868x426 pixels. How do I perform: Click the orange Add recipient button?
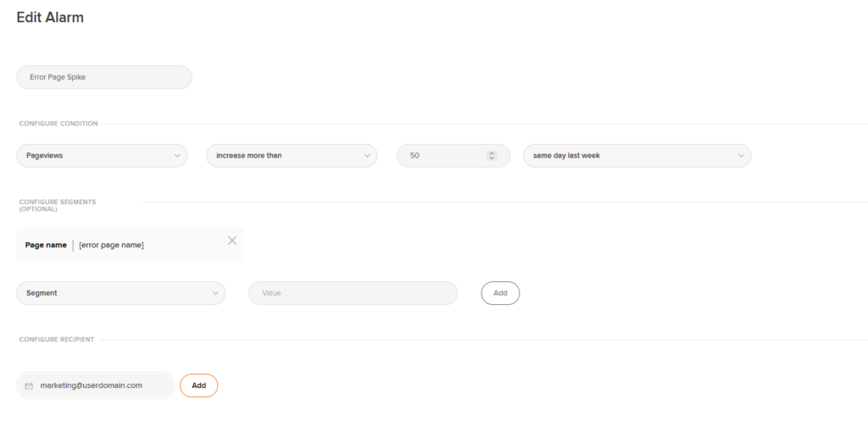[x=198, y=385]
